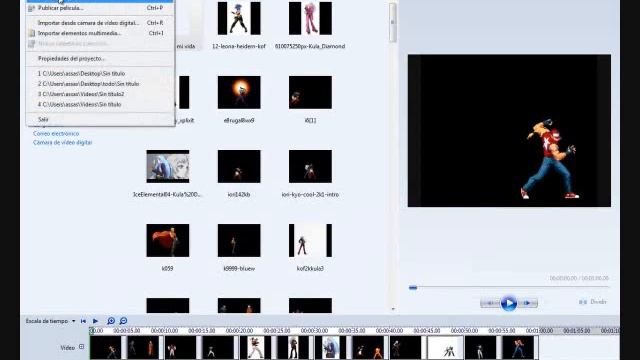Viewport: 640px width, 360px height.
Task: Select the Kula_Diamond clip thumbnail
Action: pyautogui.click(x=310, y=18)
